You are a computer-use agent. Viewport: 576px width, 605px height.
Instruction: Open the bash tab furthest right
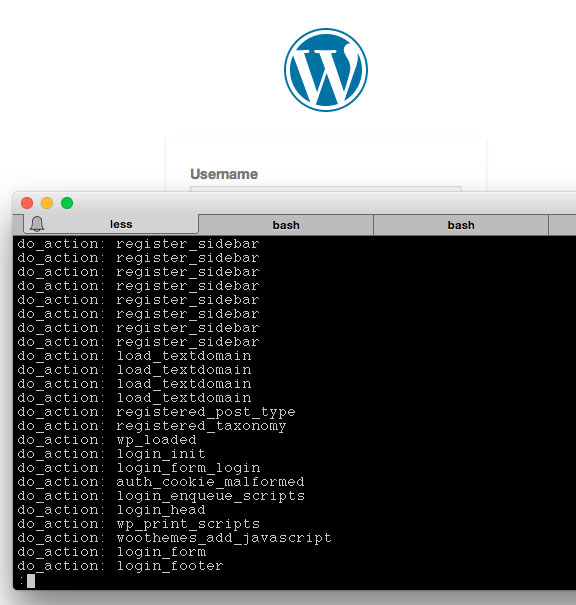point(461,225)
